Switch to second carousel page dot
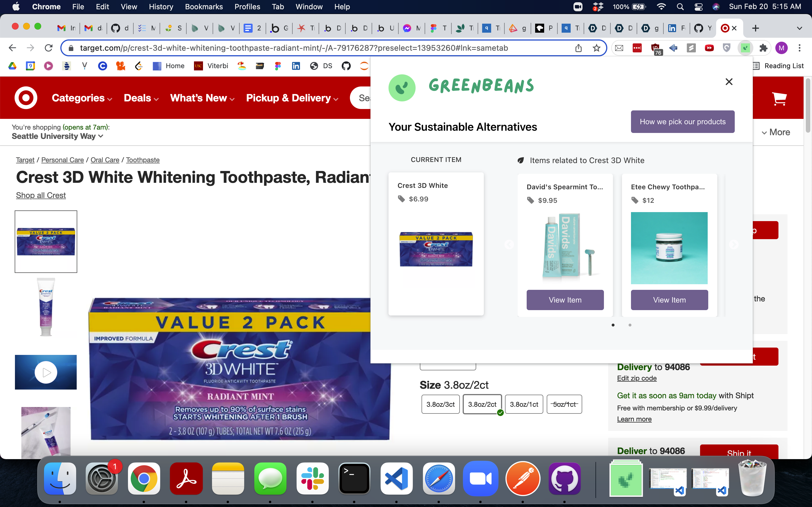The width and height of the screenshot is (812, 507). tap(630, 325)
